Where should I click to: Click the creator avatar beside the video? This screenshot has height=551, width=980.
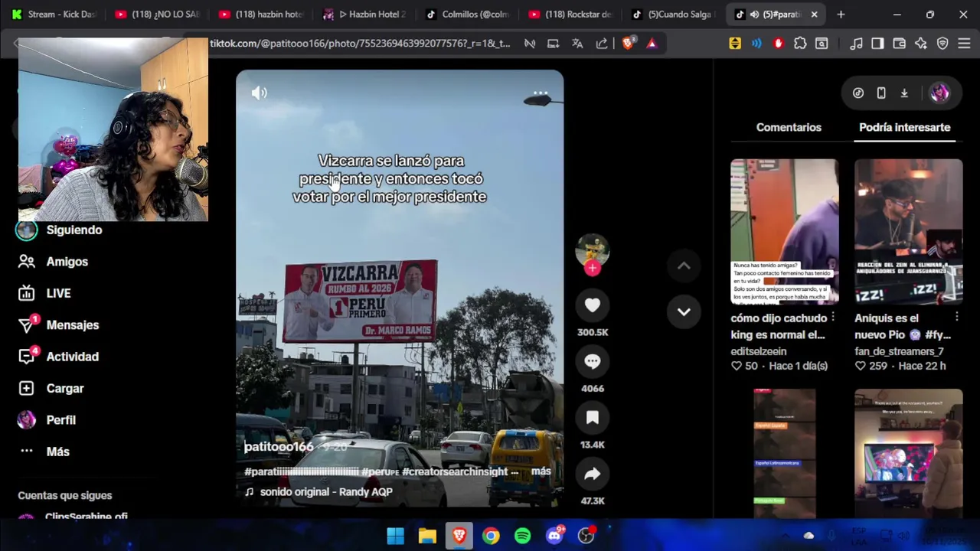coord(592,249)
